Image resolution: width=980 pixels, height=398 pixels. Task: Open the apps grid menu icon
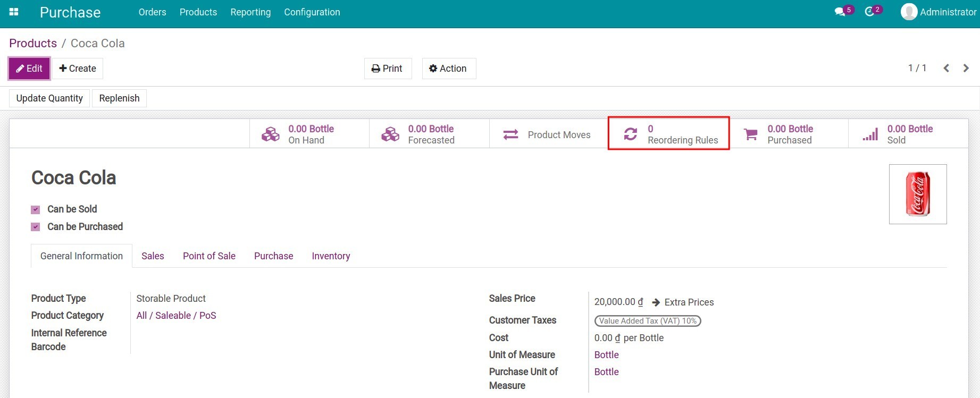point(14,12)
